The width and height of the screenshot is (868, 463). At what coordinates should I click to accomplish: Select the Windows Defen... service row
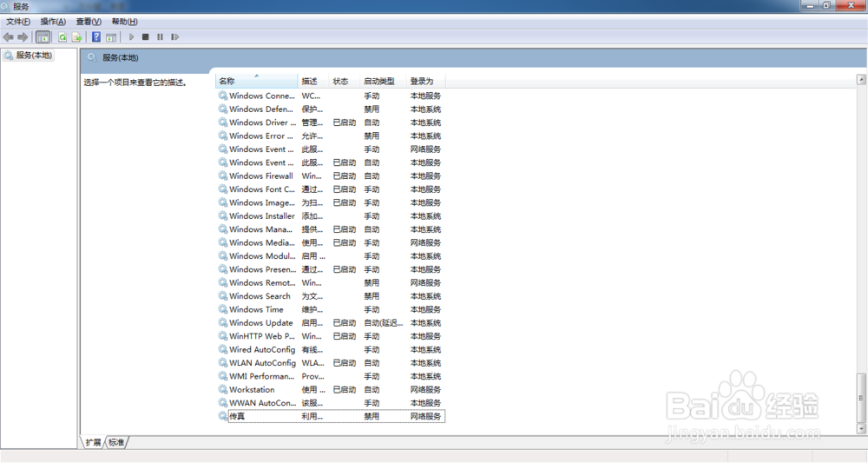[x=331, y=109]
